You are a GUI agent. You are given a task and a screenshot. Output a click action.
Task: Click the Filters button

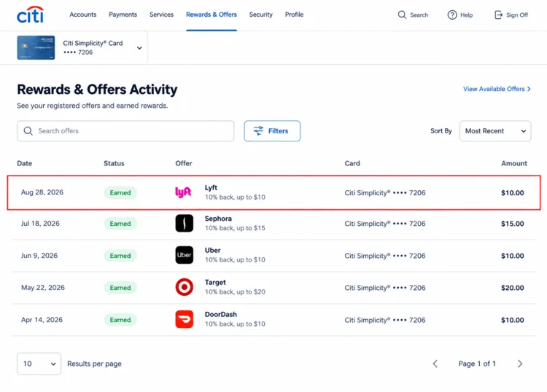272,131
